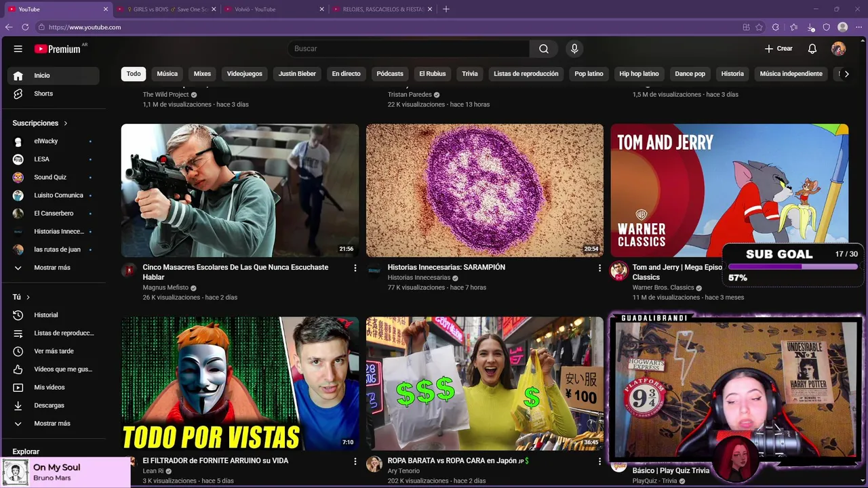
Task: Open Luisito Comunica subscription channel
Action: pyautogui.click(x=53, y=195)
